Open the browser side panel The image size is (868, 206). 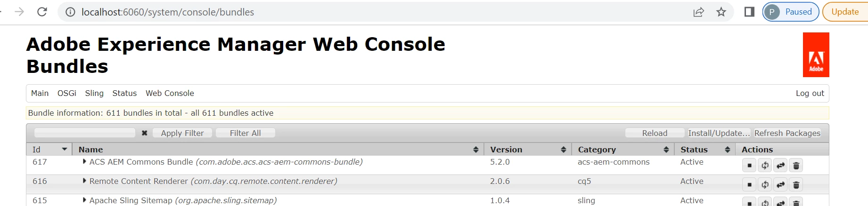pyautogui.click(x=749, y=12)
